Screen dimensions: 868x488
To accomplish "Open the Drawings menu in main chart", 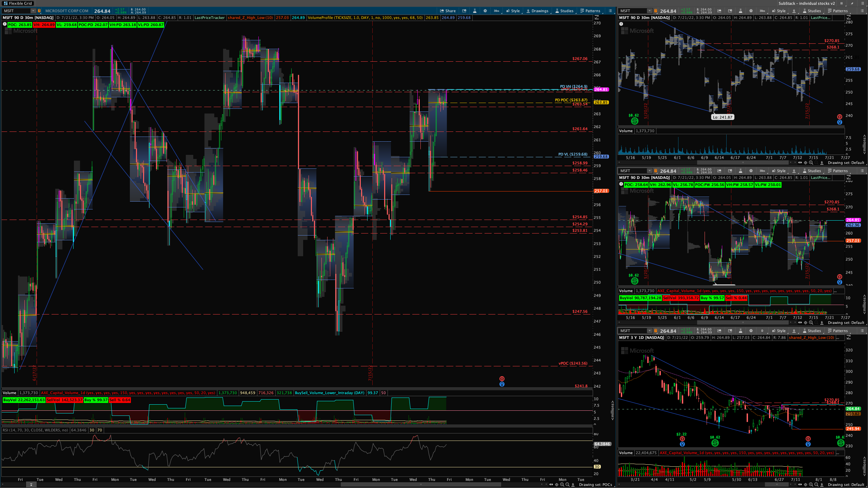I will pyautogui.click(x=537, y=11).
